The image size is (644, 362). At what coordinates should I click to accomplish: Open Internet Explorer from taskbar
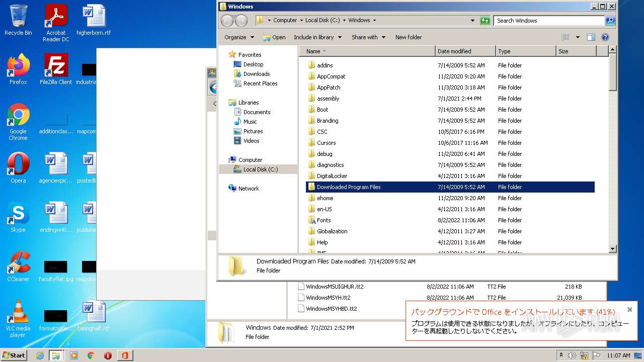(40, 355)
